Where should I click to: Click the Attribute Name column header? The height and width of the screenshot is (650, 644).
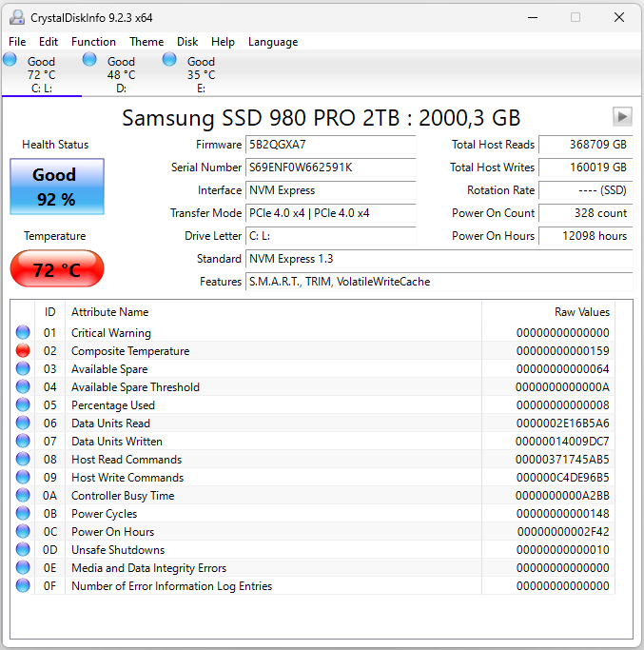tap(274, 312)
